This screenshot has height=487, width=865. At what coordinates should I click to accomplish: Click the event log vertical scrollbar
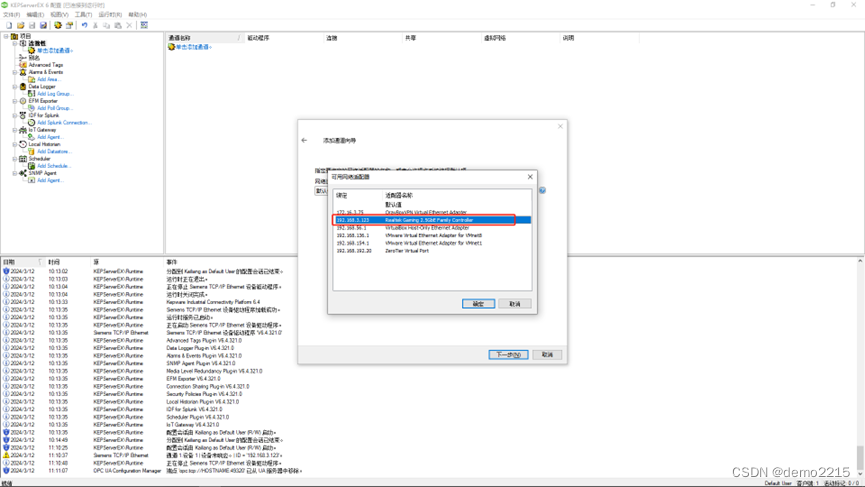coord(859,368)
